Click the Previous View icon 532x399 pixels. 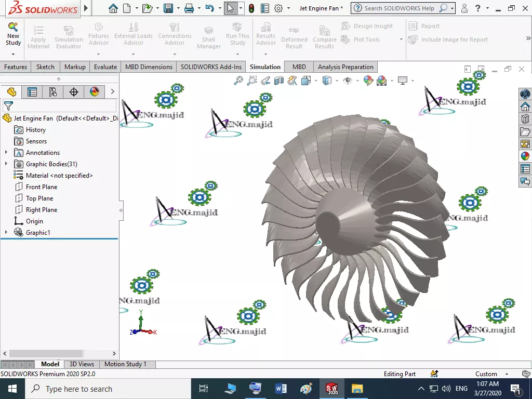click(265, 81)
